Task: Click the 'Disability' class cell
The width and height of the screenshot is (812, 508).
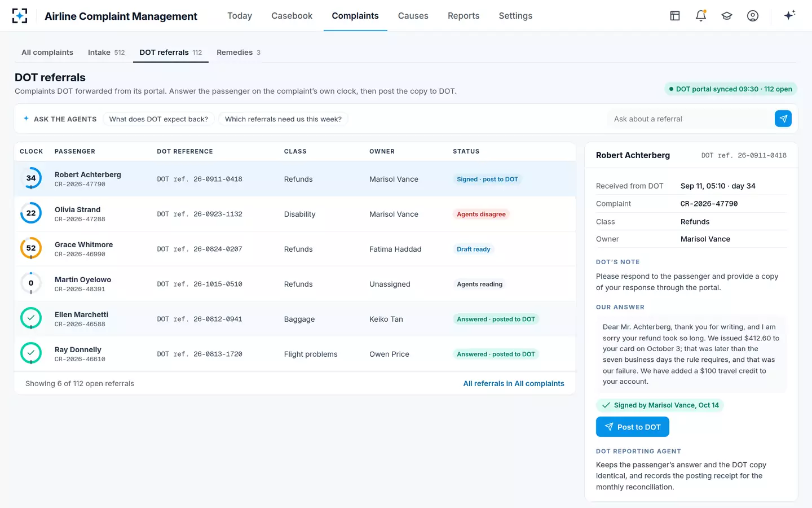Action: coord(299,214)
